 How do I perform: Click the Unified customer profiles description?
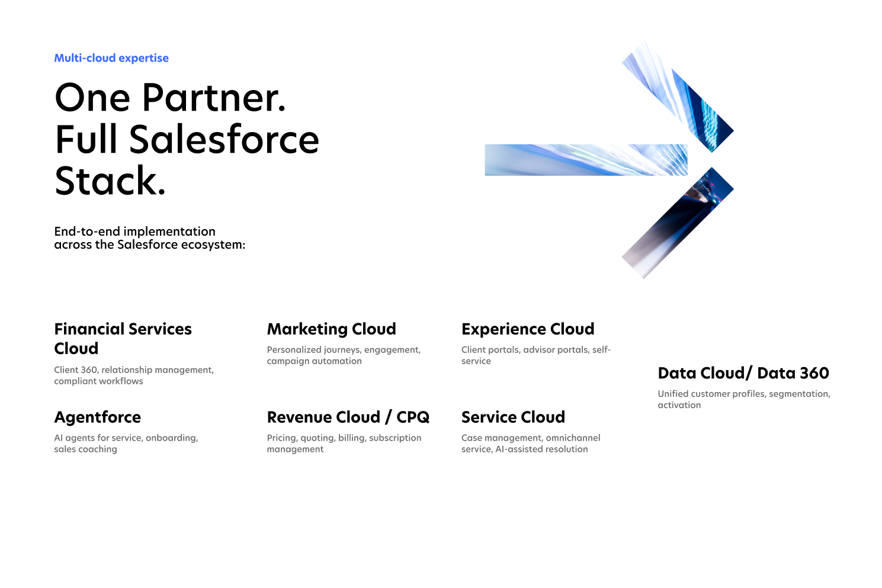coord(743,399)
